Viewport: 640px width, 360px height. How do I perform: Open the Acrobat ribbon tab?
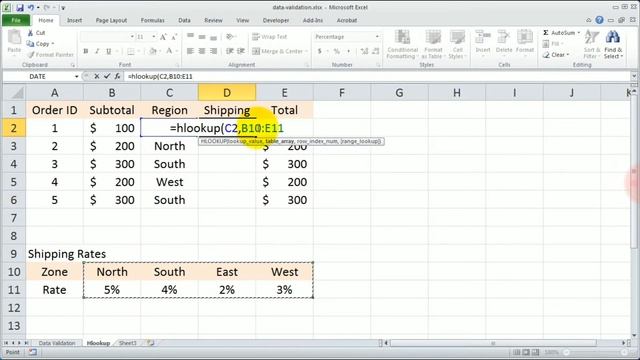[347, 20]
